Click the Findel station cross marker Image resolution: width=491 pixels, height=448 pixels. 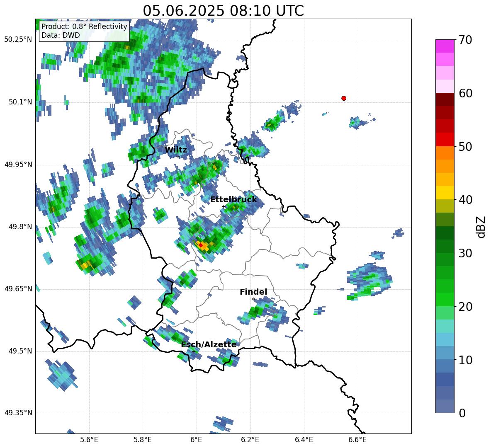coord(253,299)
